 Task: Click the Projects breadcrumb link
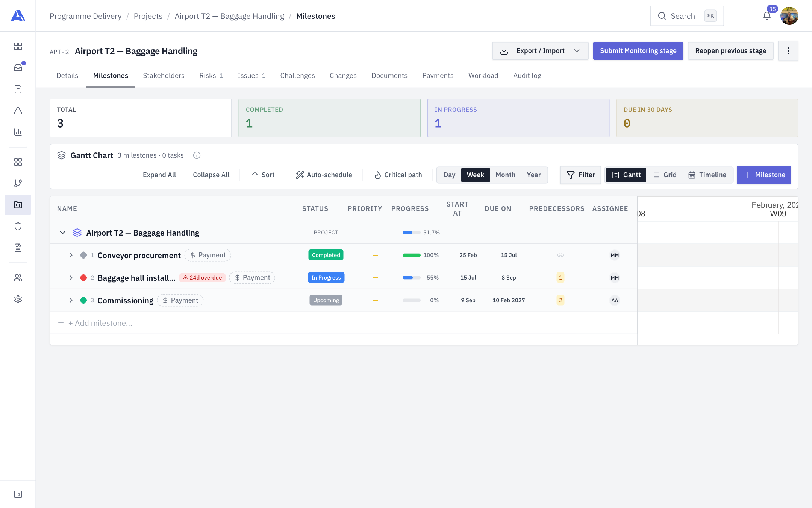tap(148, 16)
